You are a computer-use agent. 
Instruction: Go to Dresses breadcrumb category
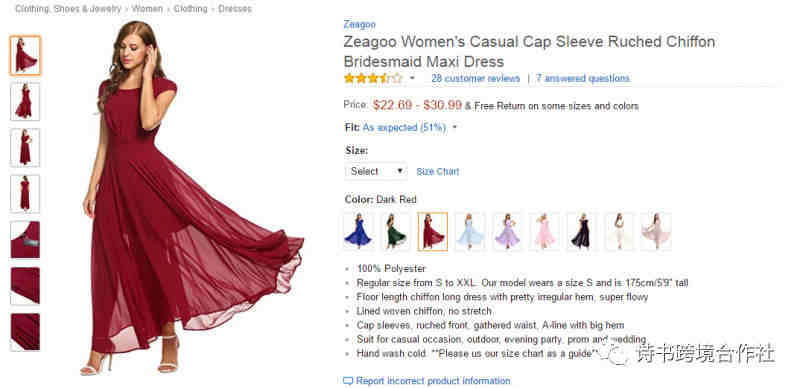tap(235, 9)
